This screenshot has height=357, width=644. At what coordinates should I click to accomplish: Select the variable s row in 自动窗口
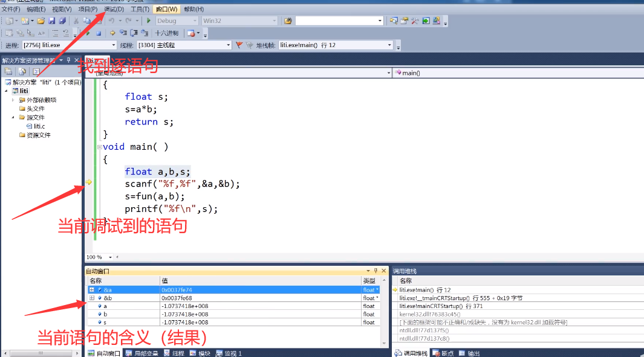pyautogui.click(x=233, y=322)
